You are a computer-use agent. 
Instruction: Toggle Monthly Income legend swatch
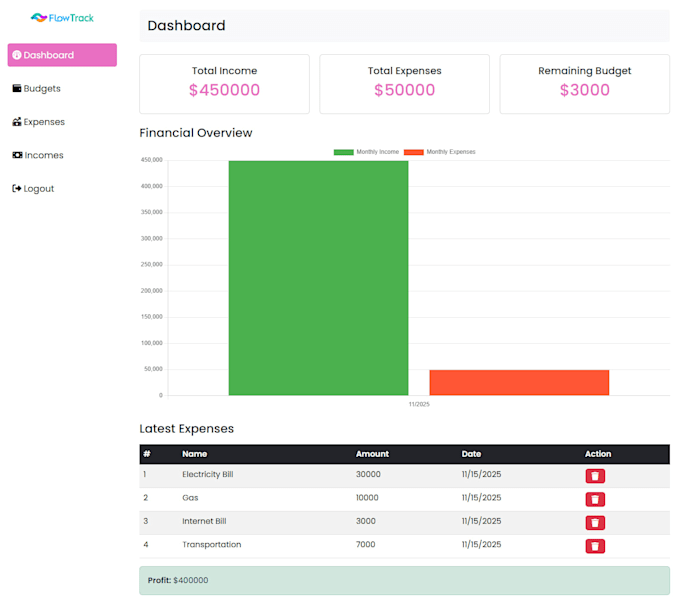(343, 152)
